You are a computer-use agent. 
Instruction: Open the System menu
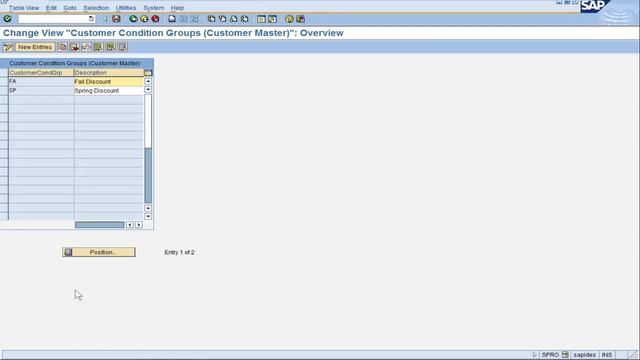coord(154,8)
